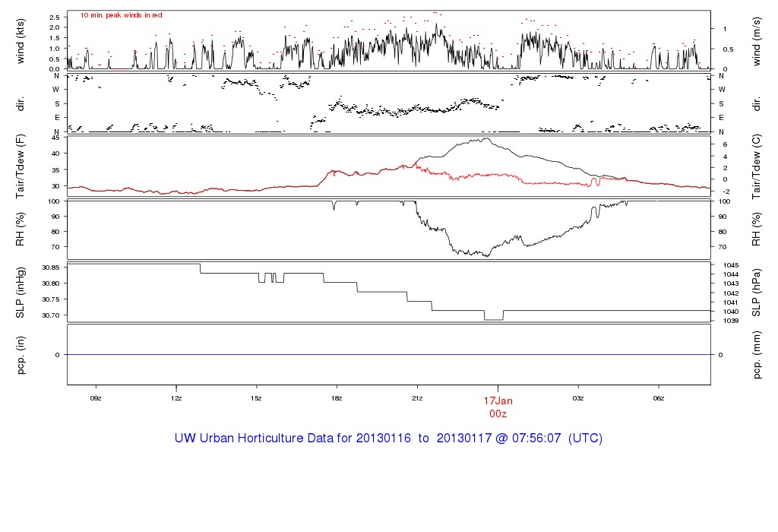The image size is (778, 532).
Task: Click the -2 tick on the Celsius axis
Action: (726, 192)
